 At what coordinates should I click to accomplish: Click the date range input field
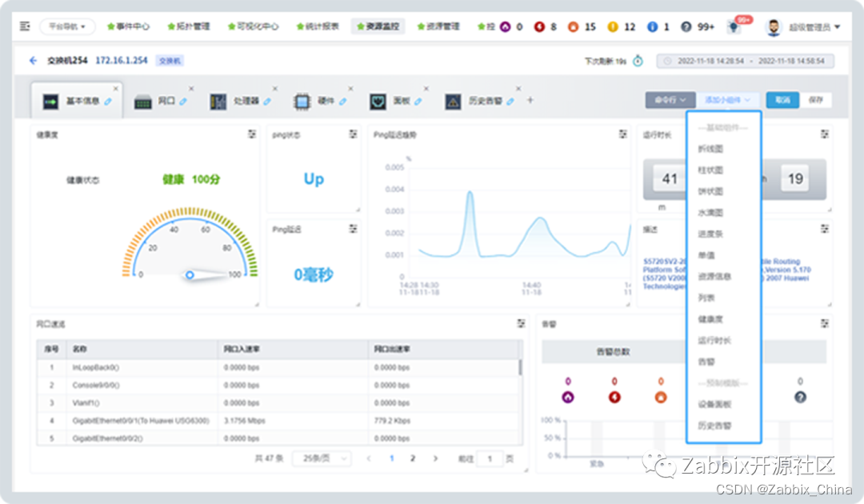pyautogui.click(x=745, y=61)
